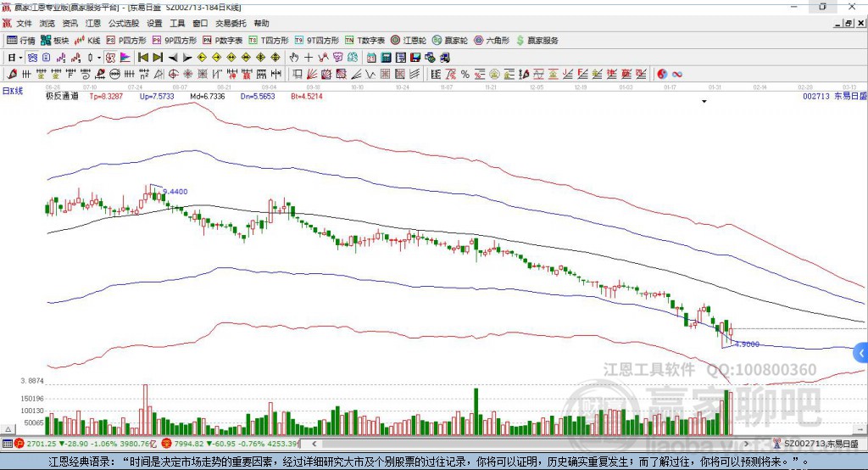Click the up-triangle button at chart bottom-left

coord(8,429)
